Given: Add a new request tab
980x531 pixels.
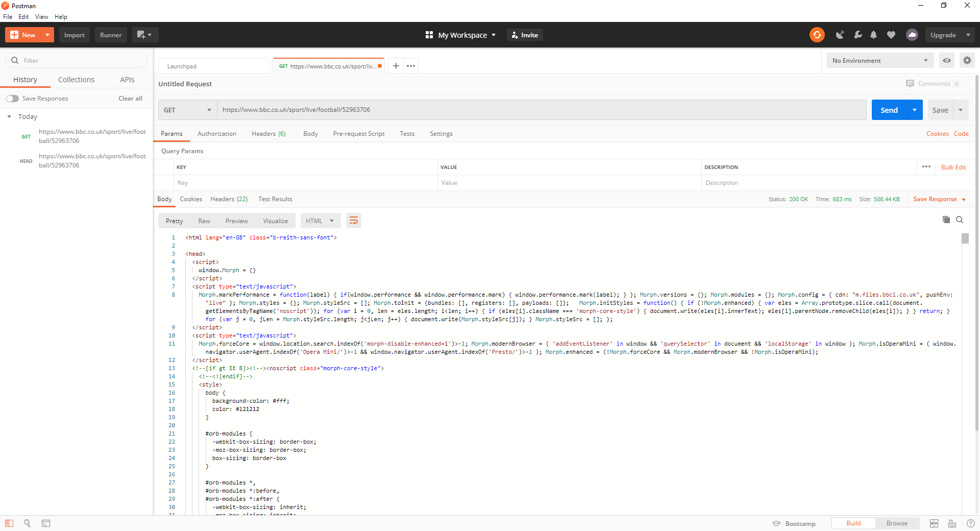Looking at the screenshot, I should 396,66.
